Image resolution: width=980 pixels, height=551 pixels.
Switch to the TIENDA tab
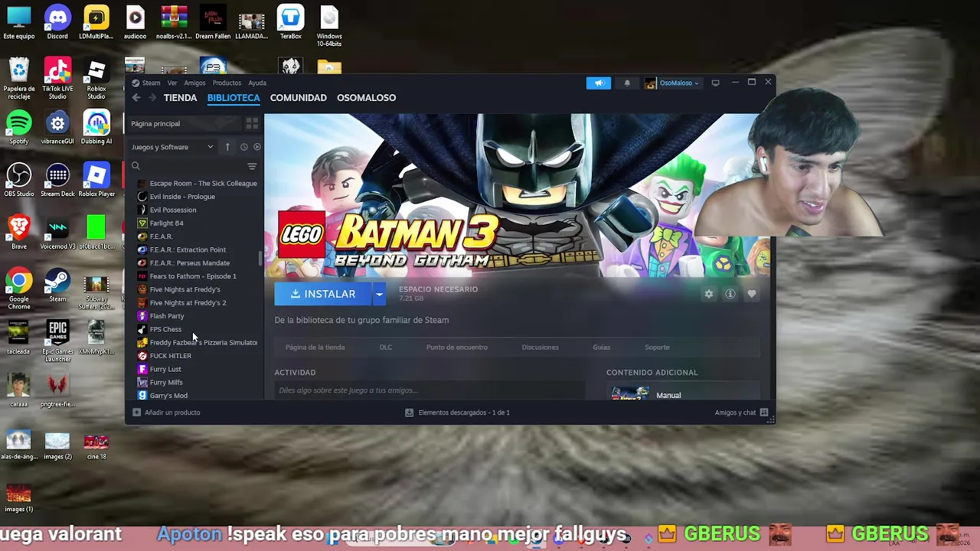(180, 98)
